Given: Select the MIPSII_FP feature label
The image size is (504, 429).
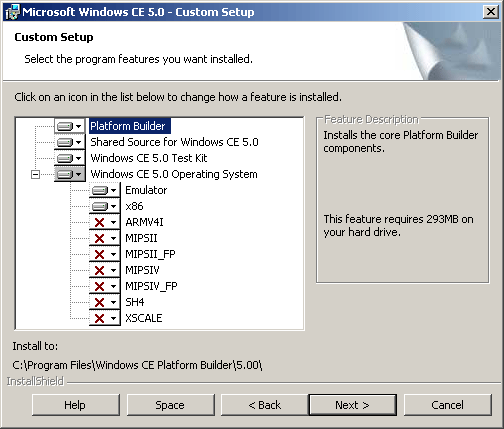Looking at the screenshot, I should pyautogui.click(x=150, y=254).
